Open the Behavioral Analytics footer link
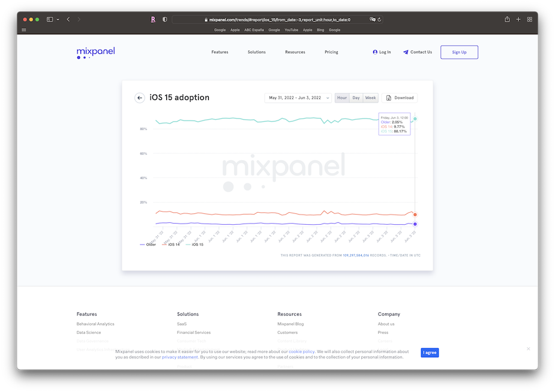555x392 pixels. pos(95,324)
